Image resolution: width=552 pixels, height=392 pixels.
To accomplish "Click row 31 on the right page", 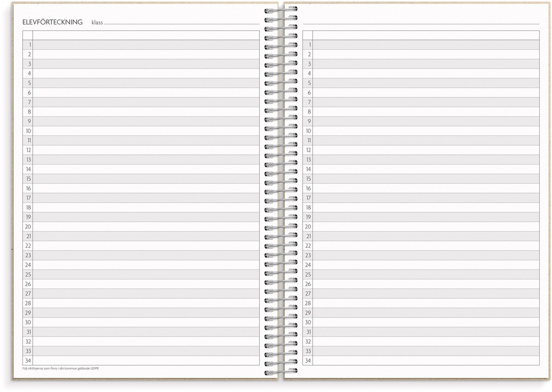I will click(x=425, y=332).
